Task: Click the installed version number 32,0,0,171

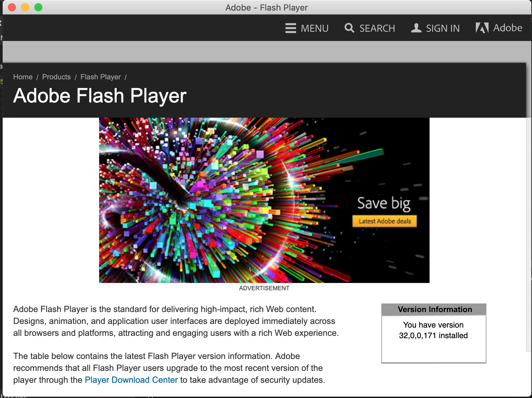Action: point(417,336)
